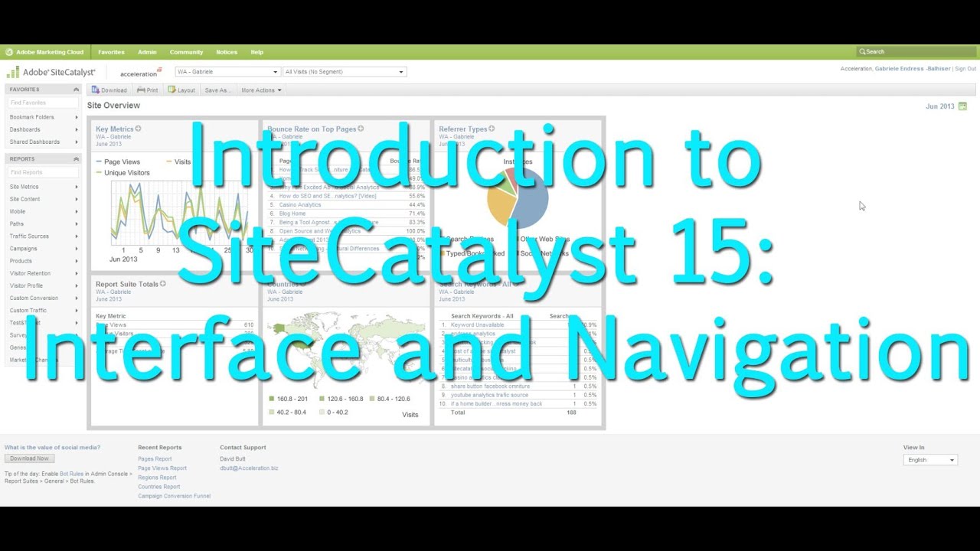Click the 'Casino Analytics' row in Bounce Rate table
Image resolution: width=980 pixels, height=551 pixels.
(347, 205)
